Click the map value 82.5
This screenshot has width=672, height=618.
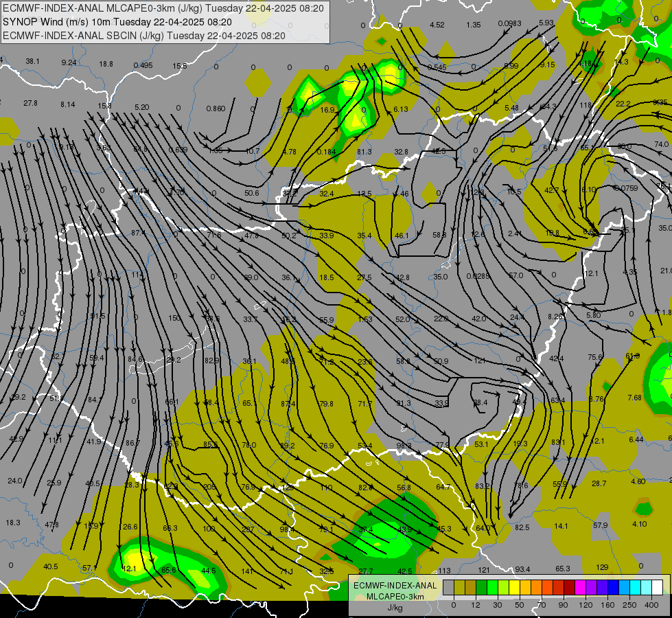click(522, 527)
